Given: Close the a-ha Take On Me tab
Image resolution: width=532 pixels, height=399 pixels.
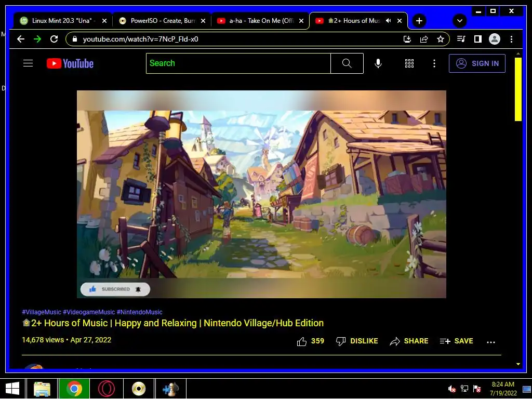Looking at the screenshot, I should coord(301,21).
